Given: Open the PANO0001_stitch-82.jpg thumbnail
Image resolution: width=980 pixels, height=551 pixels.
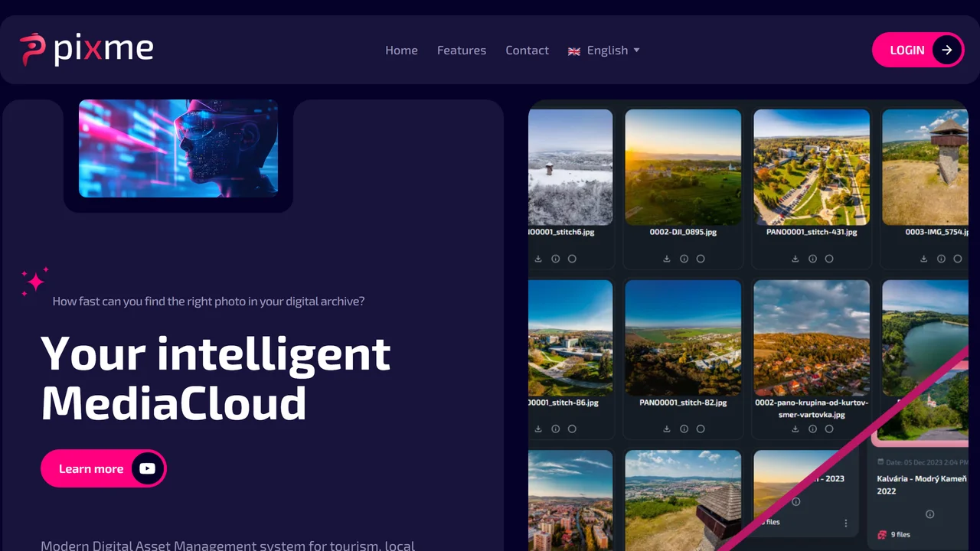Looking at the screenshot, I should [x=683, y=337].
